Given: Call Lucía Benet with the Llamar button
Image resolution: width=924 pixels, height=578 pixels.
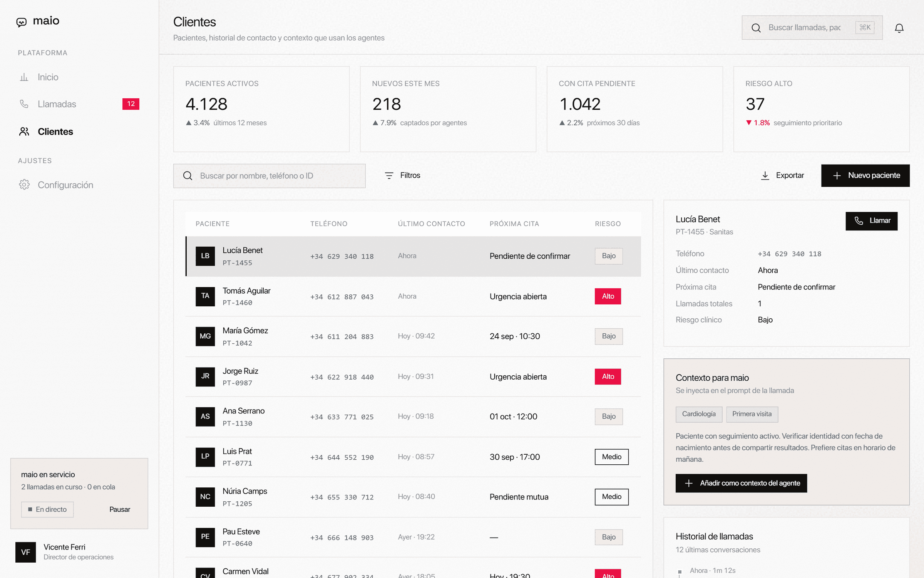Looking at the screenshot, I should pos(872,221).
